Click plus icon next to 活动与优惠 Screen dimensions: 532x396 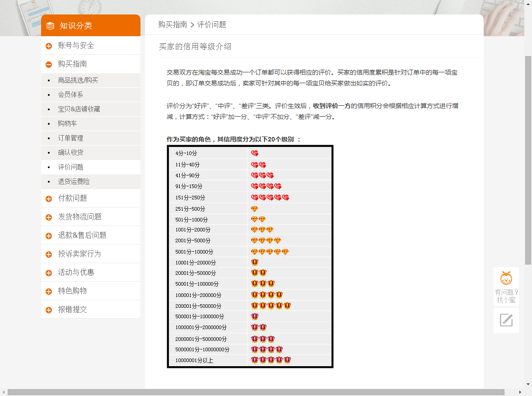tap(49, 273)
